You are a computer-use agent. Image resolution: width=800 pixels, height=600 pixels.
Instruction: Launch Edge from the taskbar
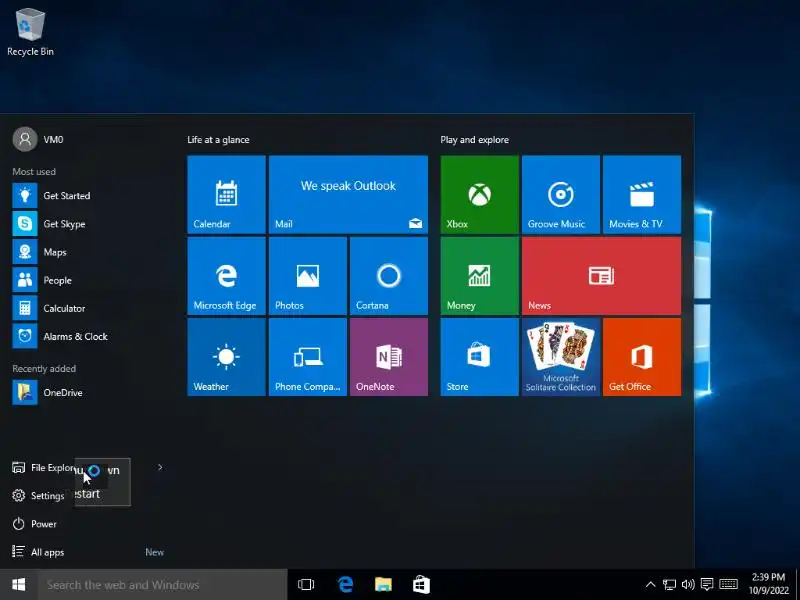click(x=345, y=585)
